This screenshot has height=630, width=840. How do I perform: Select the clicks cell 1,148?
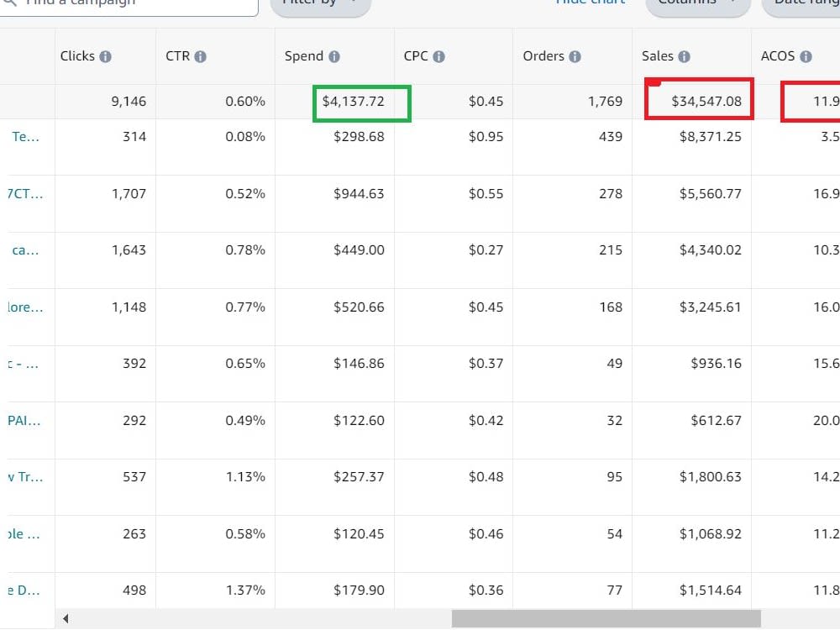129,307
